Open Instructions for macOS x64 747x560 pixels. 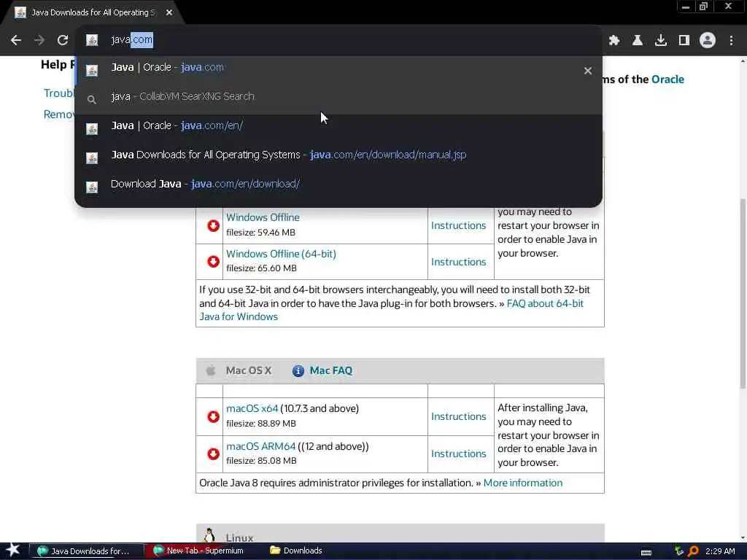458,416
